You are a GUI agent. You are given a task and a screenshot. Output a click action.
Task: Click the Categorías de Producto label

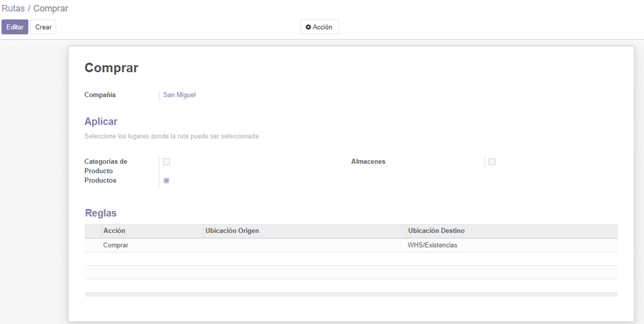coord(106,166)
